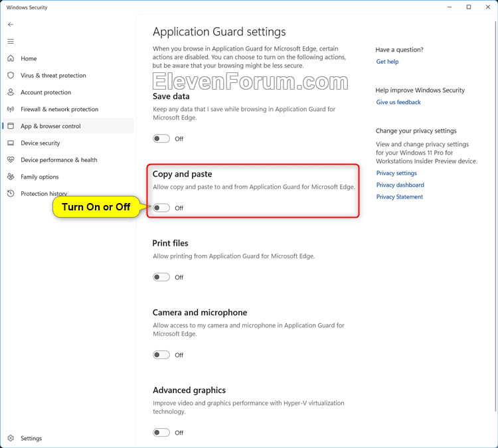Click the Save data heading
498x448 pixels.
point(171,96)
